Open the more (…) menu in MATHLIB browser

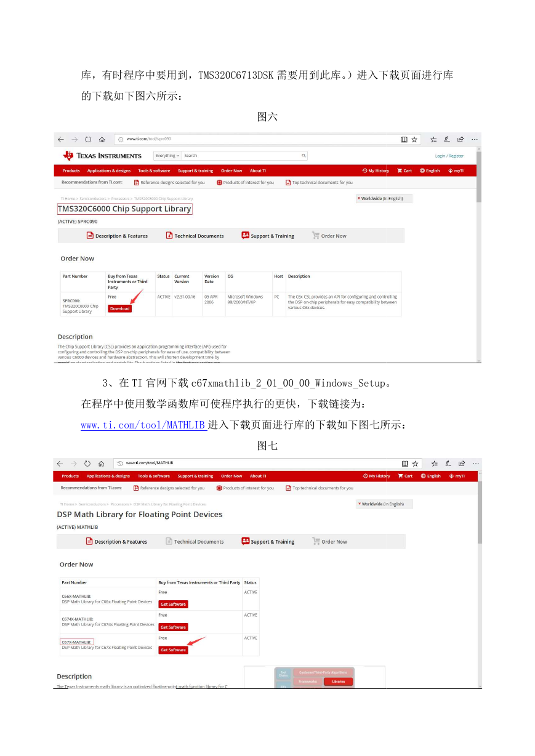click(475, 463)
